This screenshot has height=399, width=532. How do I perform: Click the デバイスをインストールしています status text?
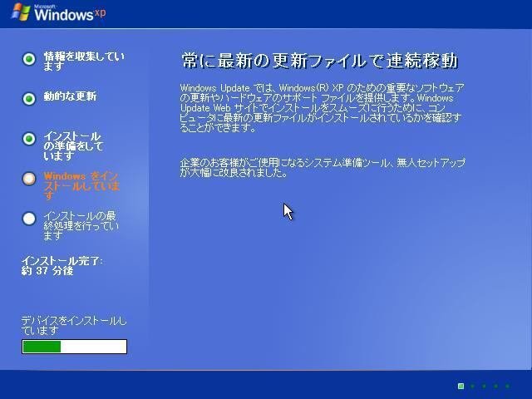pyautogui.click(x=74, y=325)
